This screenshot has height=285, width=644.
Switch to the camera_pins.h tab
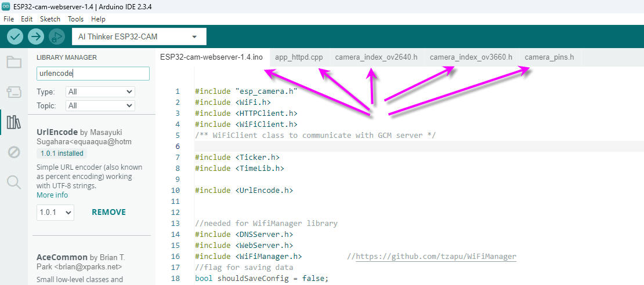tap(549, 57)
